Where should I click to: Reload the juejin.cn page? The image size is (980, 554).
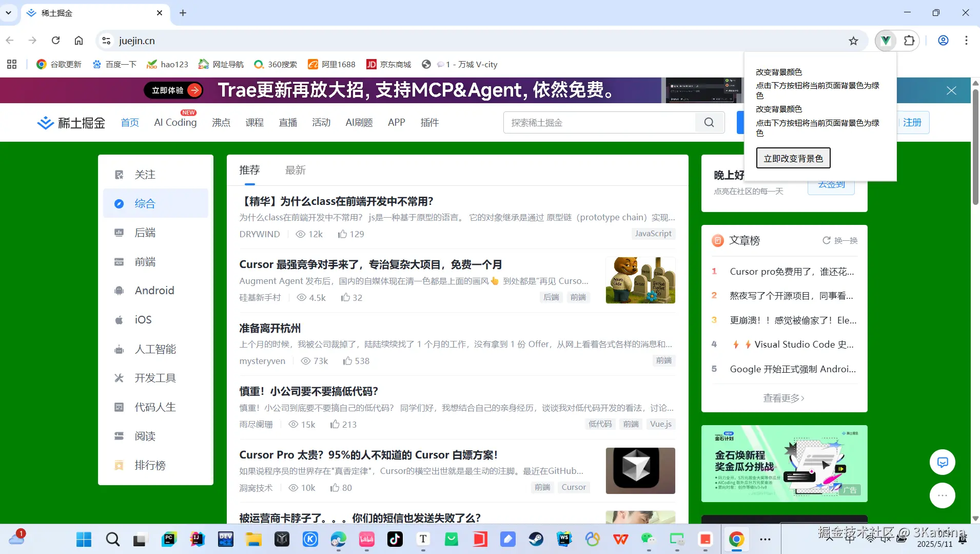[56, 41]
